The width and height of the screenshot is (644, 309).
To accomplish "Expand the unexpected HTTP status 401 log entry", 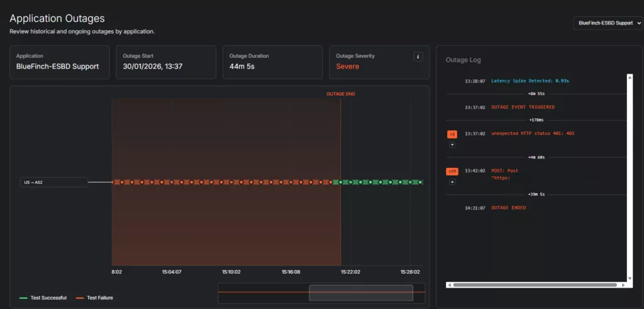I will [x=452, y=145].
